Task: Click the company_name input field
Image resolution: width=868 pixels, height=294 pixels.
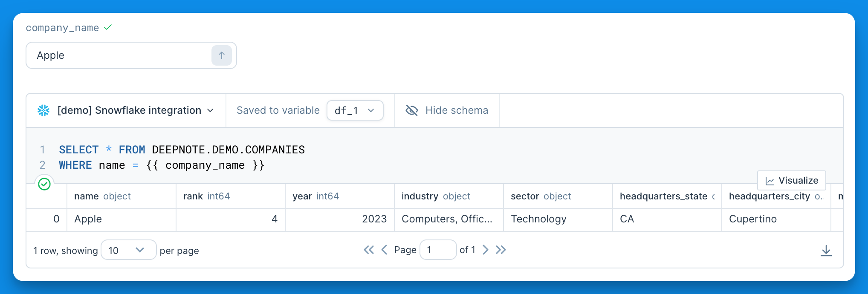Action: pos(119,55)
